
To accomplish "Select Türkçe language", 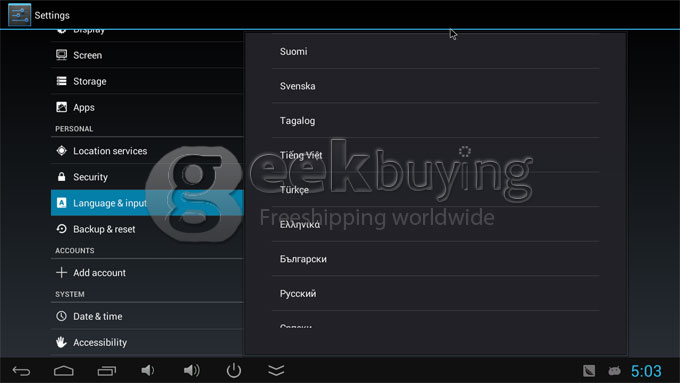I will pyautogui.click(x=436, y=190).
